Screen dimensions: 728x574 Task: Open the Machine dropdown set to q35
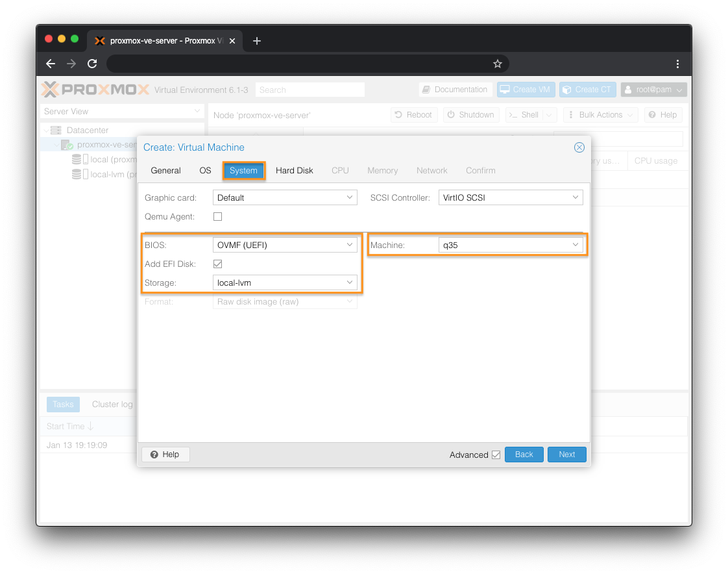[510, 245]
